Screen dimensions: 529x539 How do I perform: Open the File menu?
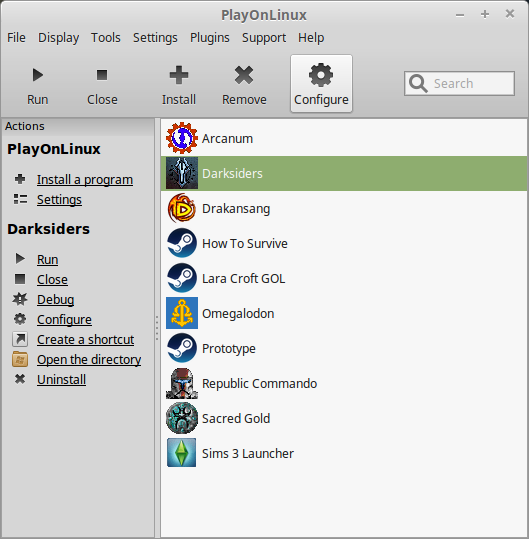pyautogui.click(x=16, y=37)
